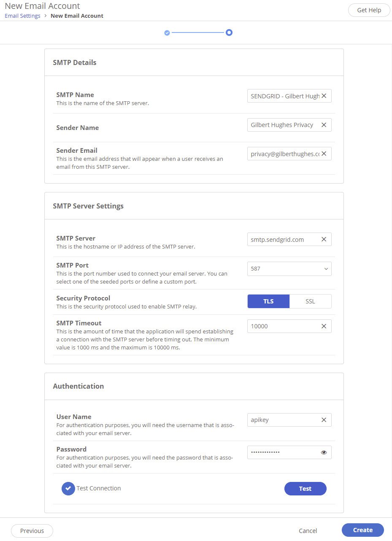Click the Test button to verify connection

305,488
